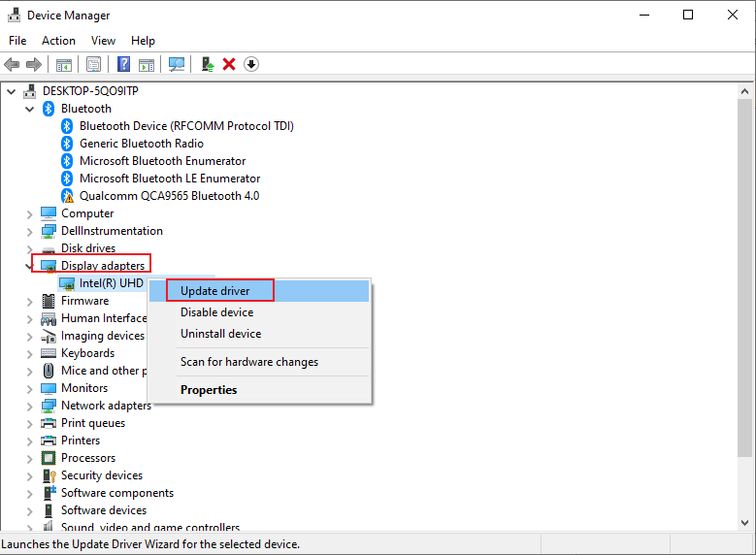Viewport: 756px width, 555px height.
Task: Click the Update device driver toolbar icon
Action: [207, 64]
